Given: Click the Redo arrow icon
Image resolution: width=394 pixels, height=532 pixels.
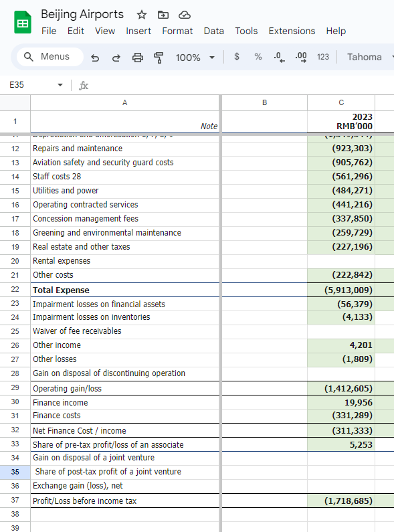Looking at the screenshot, I should click(x=116, y=58).
